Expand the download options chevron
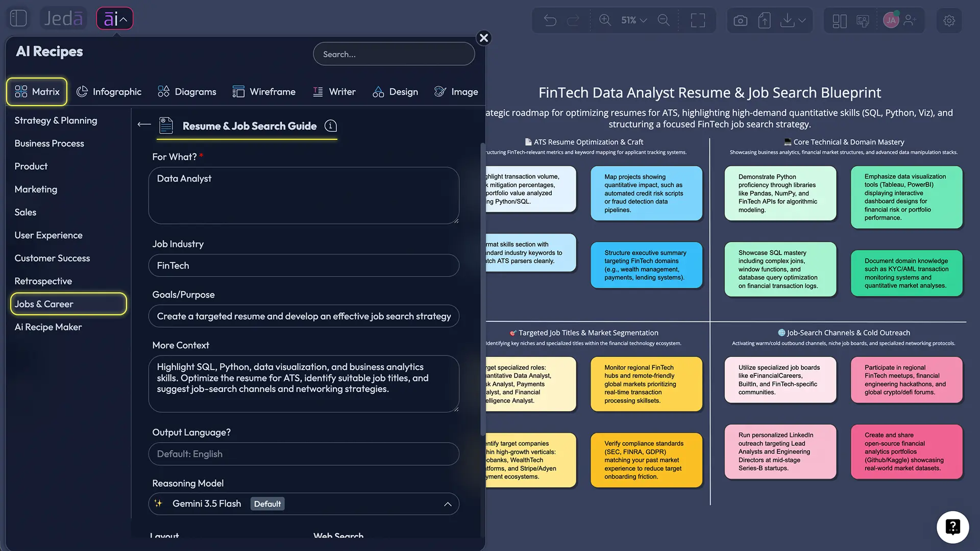This screenshot has height=551, width=980. click(802, 20)
